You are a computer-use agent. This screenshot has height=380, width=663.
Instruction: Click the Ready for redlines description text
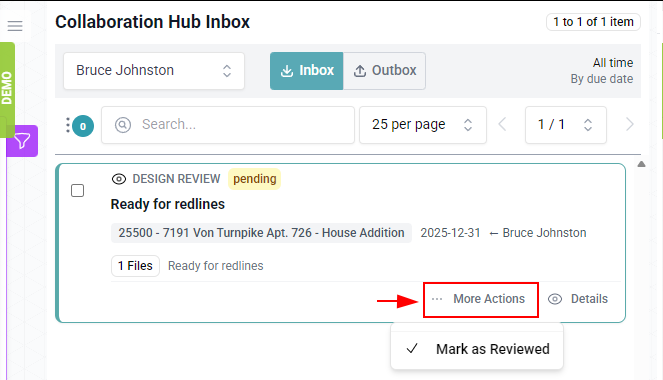(216, 266)
